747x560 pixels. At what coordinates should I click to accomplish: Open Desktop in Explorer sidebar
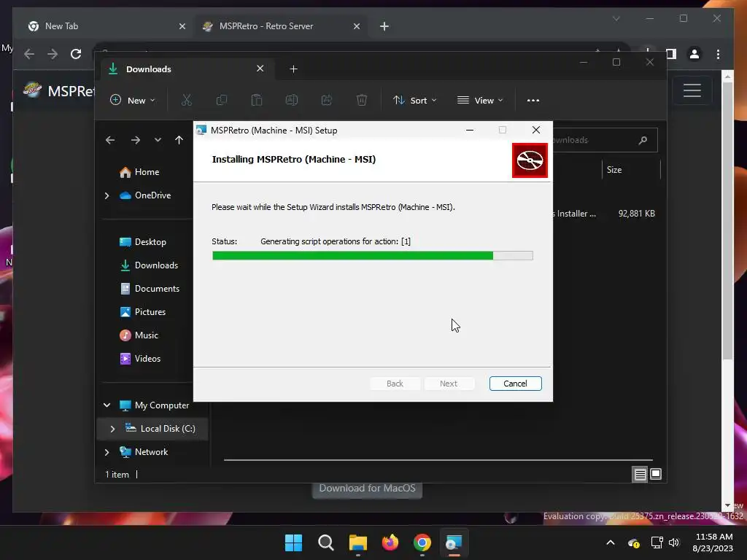pyautogui.click(x=143, y=242)
